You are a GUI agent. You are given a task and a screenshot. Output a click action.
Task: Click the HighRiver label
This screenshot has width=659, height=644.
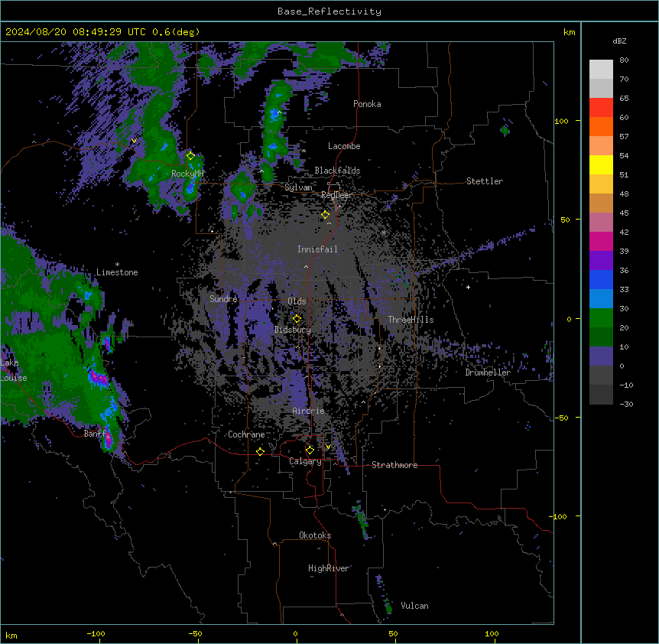329,568
